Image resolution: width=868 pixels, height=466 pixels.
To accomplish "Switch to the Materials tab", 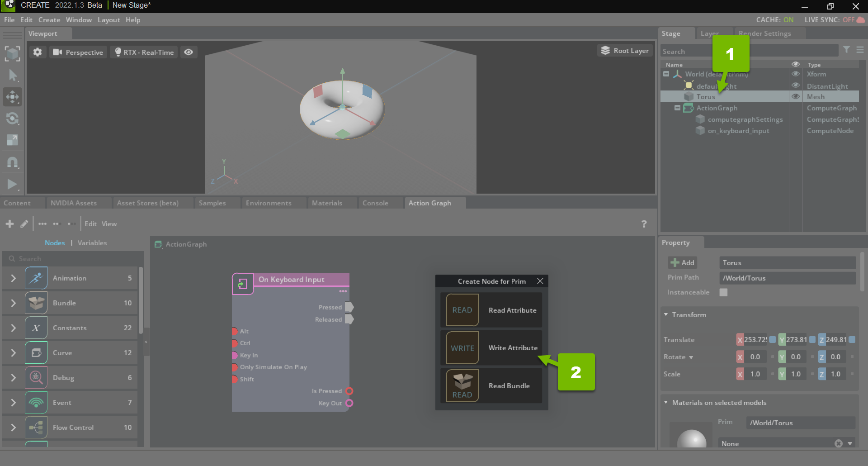I will (327, 203).
